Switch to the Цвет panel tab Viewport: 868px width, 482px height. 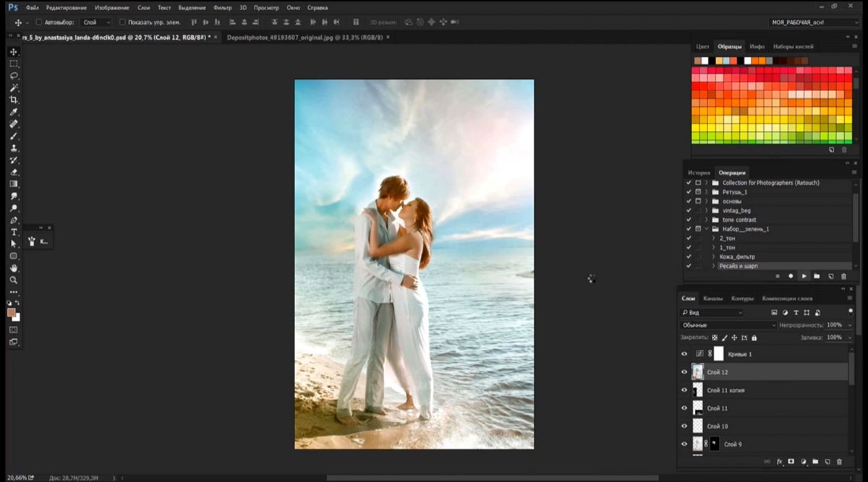pyautogui.click(x=702, y=46)
